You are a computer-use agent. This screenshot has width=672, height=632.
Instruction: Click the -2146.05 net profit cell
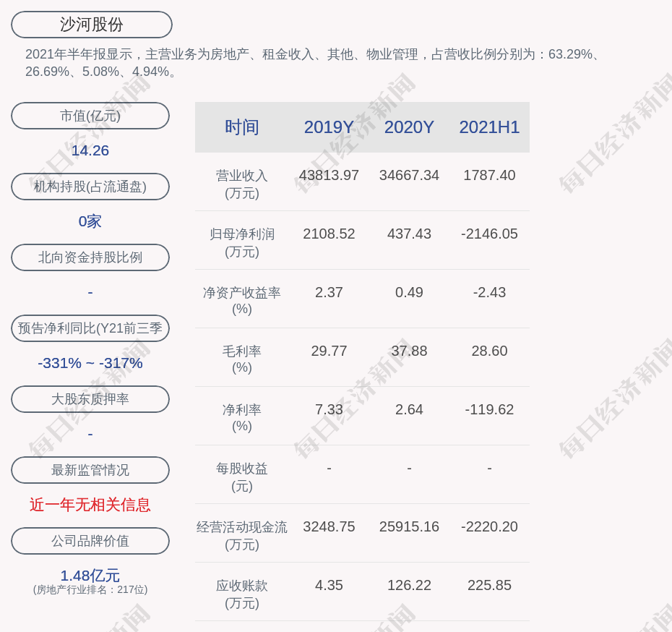coord(489,234)
